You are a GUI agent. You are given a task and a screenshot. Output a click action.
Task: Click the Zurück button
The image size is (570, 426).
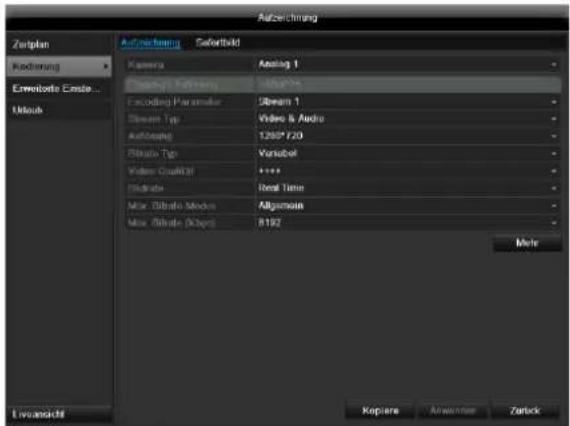[525, 411]
